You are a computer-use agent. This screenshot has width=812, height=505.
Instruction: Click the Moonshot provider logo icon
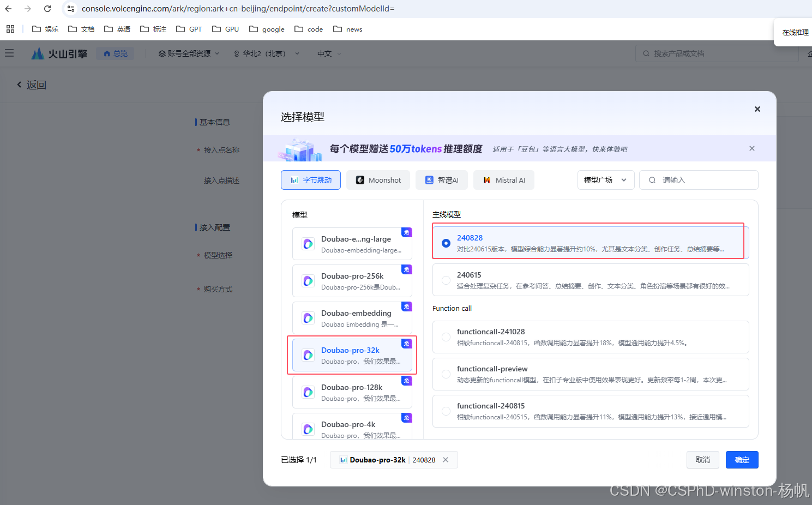(x=360, y=180)
